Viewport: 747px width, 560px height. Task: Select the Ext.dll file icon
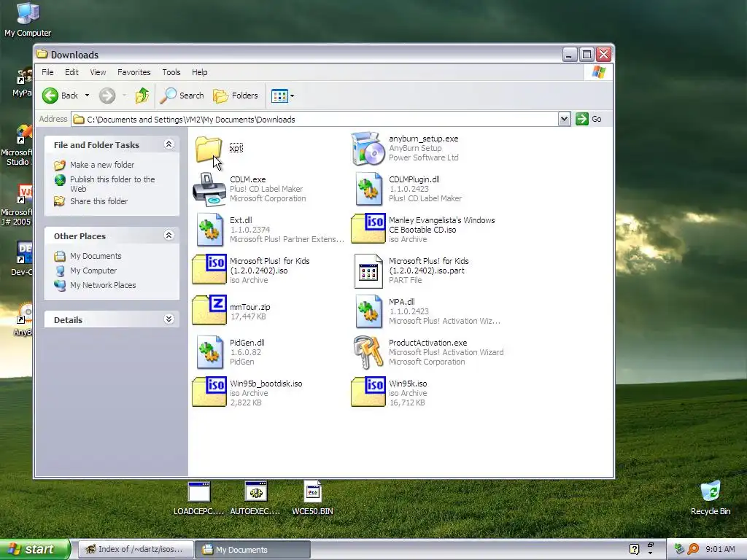[x=210, y=230]
